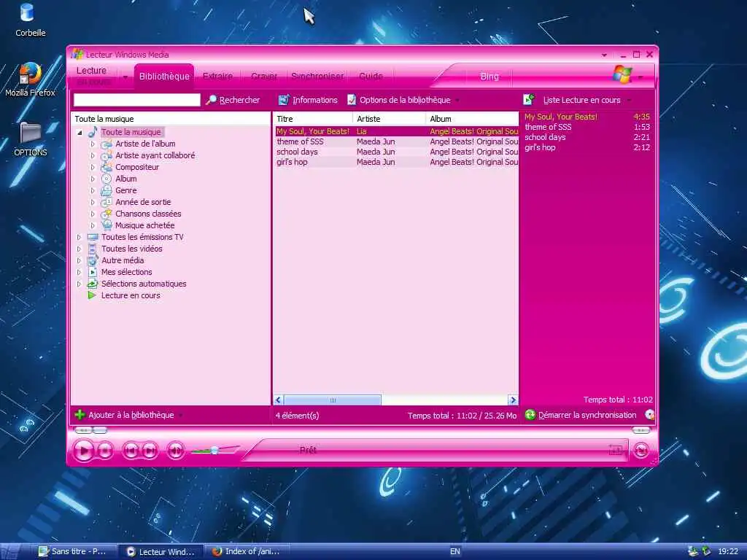Open Corbeille desktop icon

click(30, 20)
